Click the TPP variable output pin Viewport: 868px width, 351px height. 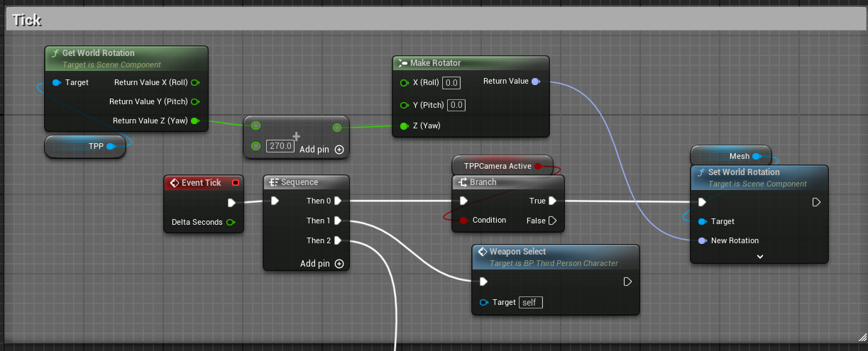pos(111,147)
